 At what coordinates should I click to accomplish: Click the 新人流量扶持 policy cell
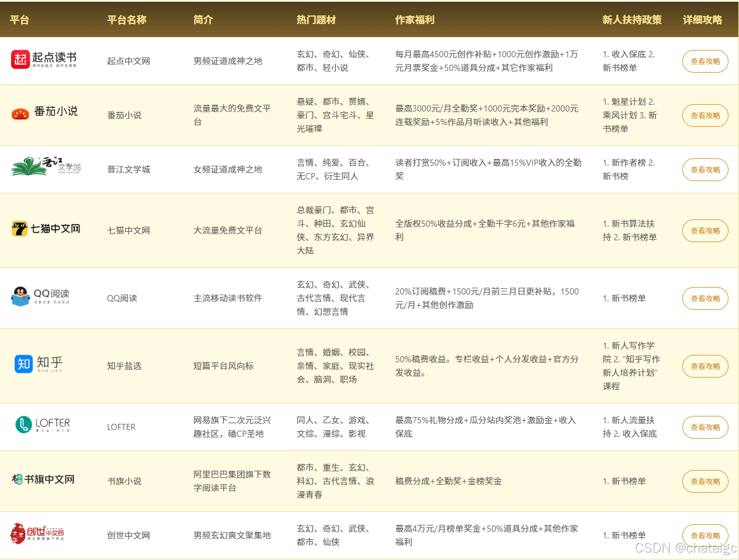[630, 427]
